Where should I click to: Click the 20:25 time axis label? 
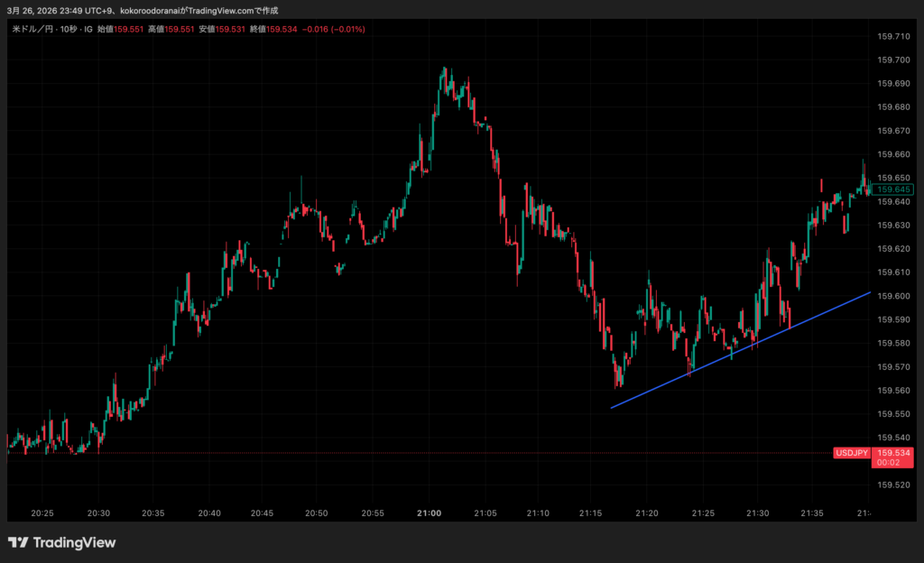click(x=42, y=512)
